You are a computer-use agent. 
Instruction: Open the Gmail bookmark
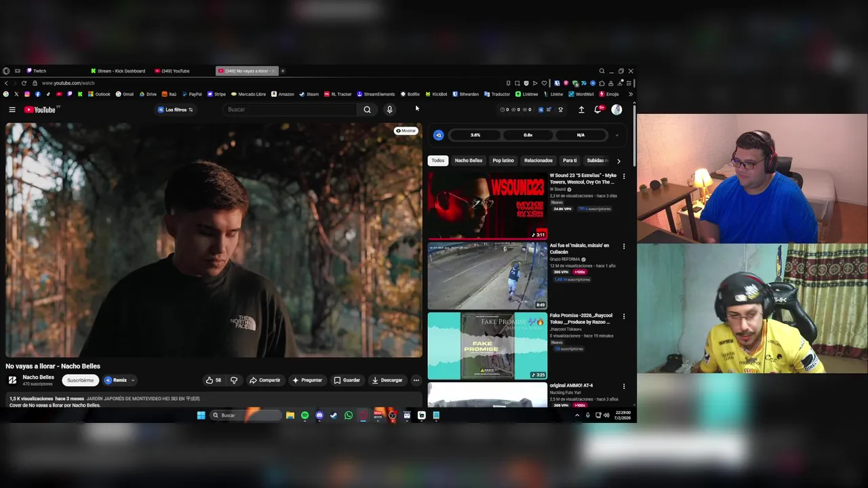click(x=124, y=94)
